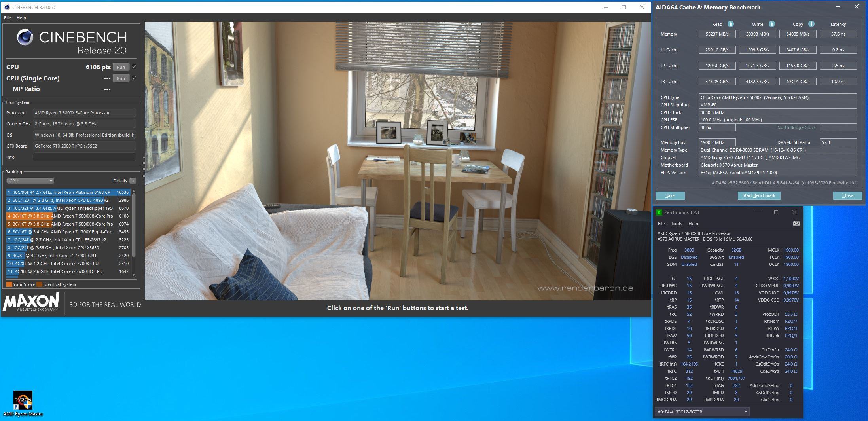Maximize the Cinebench window
868x421 pixels.
(624, 7)
